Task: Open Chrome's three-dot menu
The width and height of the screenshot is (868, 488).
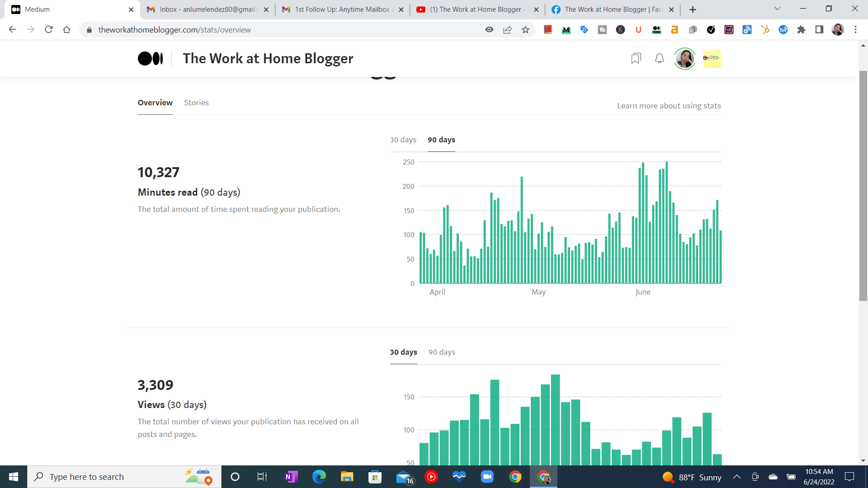Action: tap(855, 29)
